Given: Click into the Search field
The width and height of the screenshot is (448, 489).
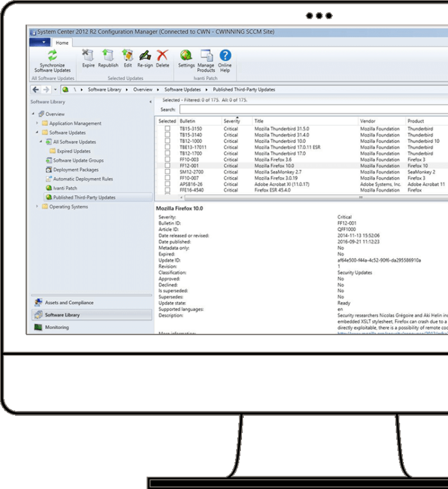Looking at the screenshot, I should 314,109.
